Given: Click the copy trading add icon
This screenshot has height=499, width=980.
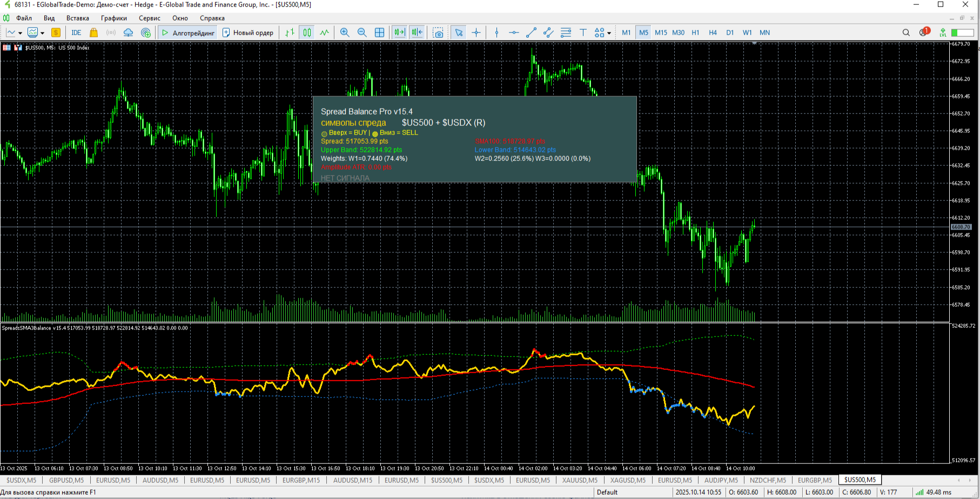Looking at the screenshot, I should pyautogui.click(x=146, y=32).
